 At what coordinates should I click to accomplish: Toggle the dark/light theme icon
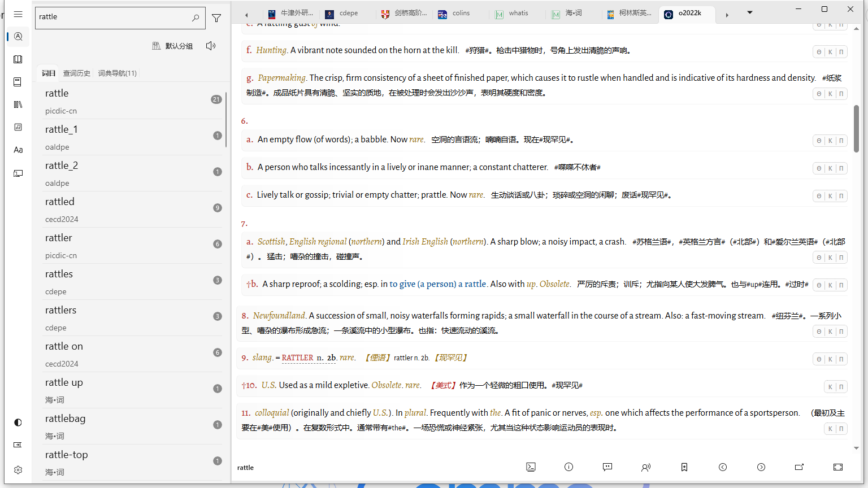coord(18,422)
